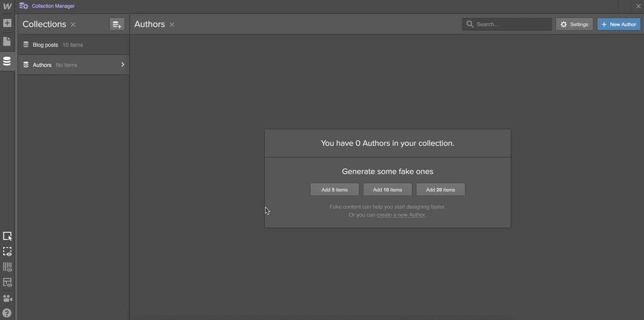Screen dimensions: 644x320
Task: Open the Pages panel
Action: coord(8,41)
